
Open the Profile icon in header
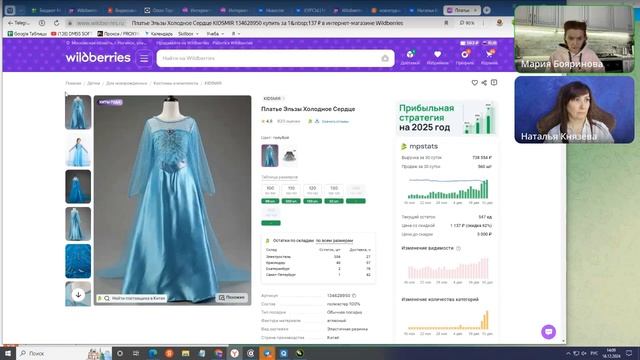tap(464, 57)
